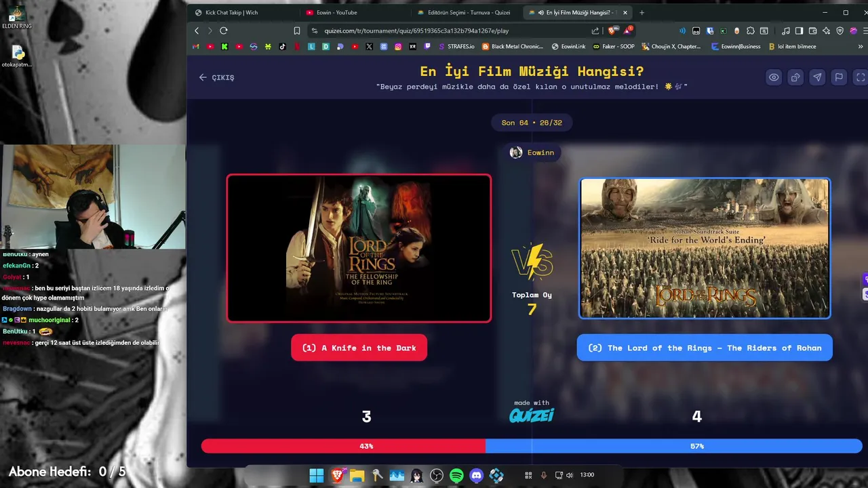The image size is (868, 488).
Task: Click the red 43% vote bar
Action: pos(343,446)
